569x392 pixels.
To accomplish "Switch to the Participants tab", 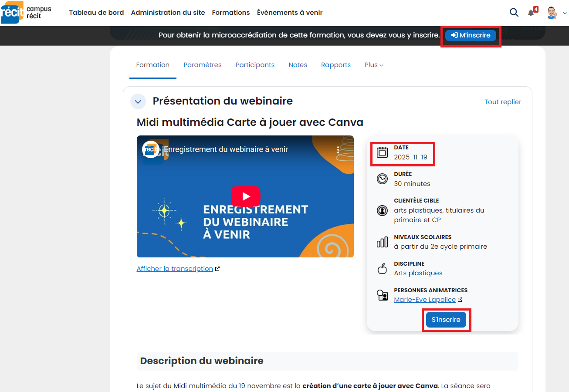I will [x=255, y=64].
